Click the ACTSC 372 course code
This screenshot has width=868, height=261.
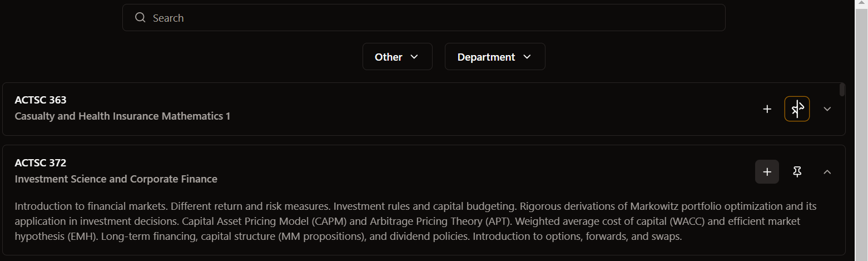click(41, 163)
